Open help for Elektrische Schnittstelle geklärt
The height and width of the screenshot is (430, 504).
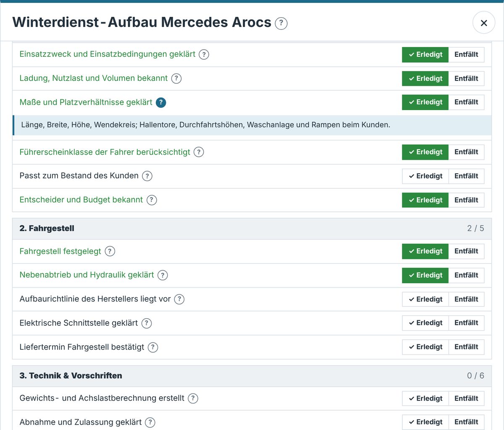tap(147, 323)
